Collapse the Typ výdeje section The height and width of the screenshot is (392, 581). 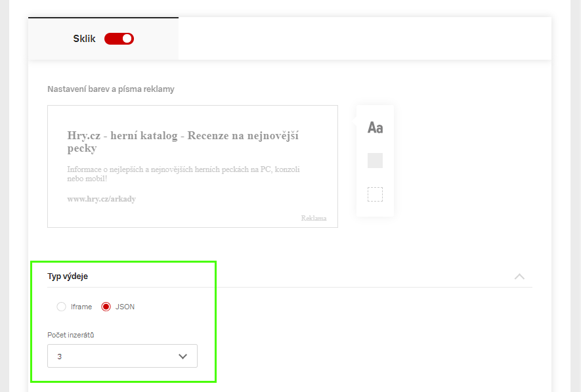519,276
